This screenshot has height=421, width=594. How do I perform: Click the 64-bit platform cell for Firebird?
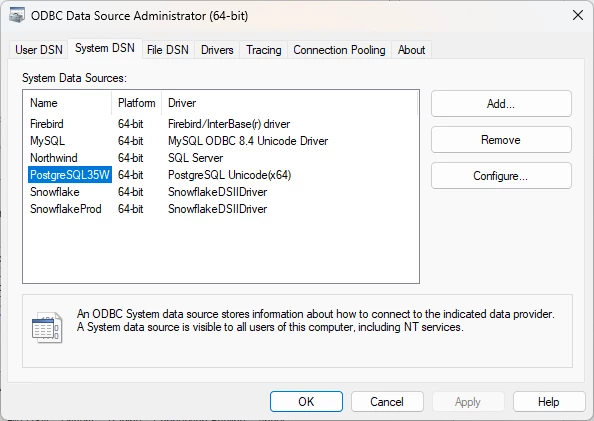coord(131,124)
